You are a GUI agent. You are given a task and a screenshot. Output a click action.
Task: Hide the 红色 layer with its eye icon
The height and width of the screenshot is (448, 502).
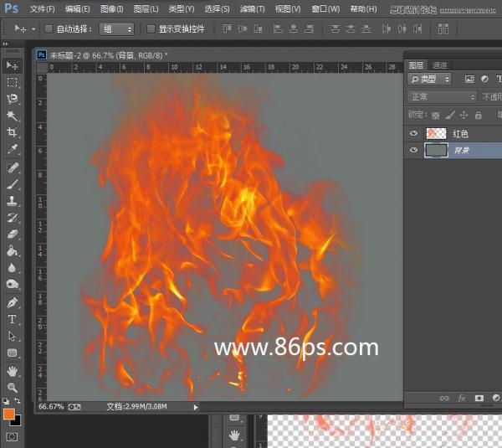coord(413,133)
